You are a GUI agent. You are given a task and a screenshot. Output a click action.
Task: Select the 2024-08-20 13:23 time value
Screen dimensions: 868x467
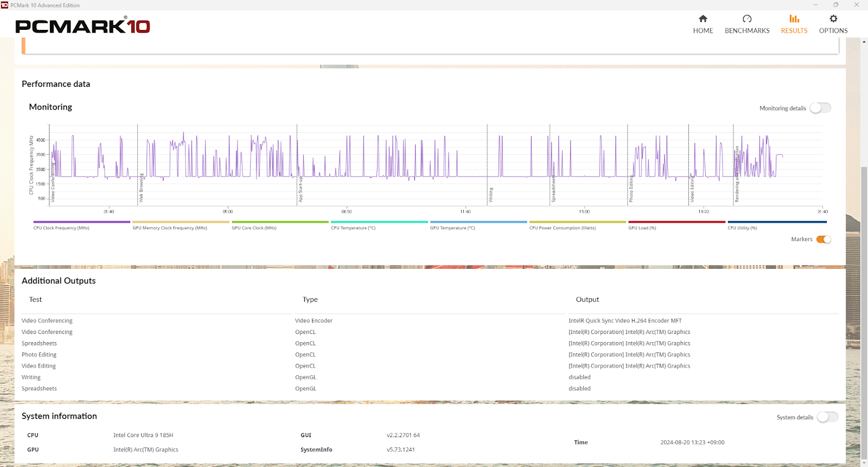point(692,443)
